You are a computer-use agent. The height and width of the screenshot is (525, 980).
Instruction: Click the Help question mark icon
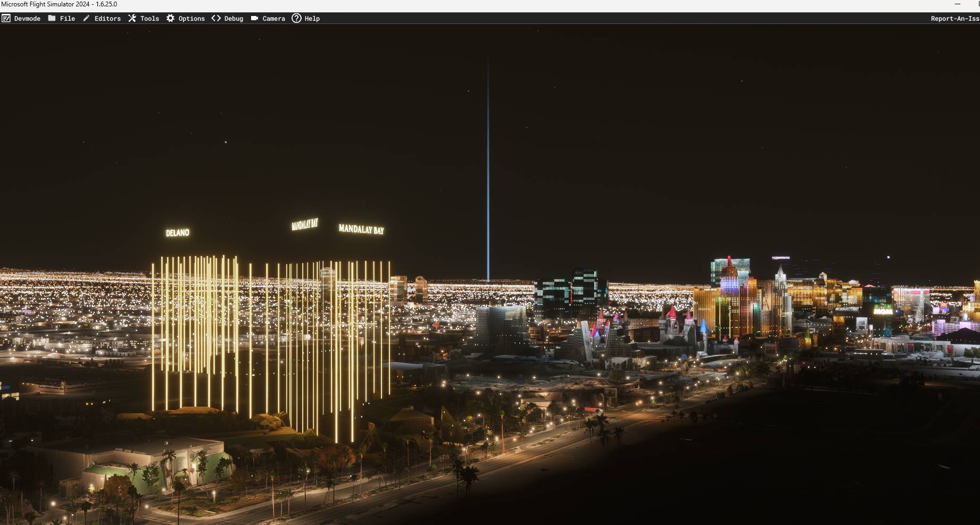pyautogui.click(x=296, y=18)
